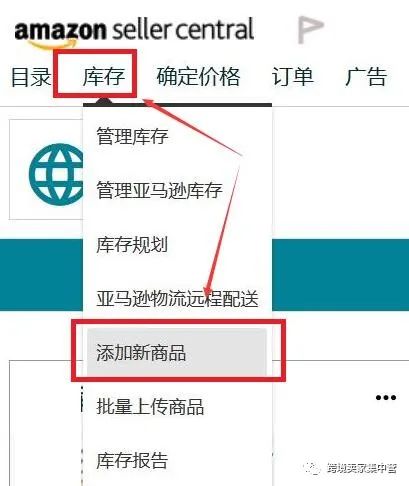Open the 订单 menu

point(293,76)
